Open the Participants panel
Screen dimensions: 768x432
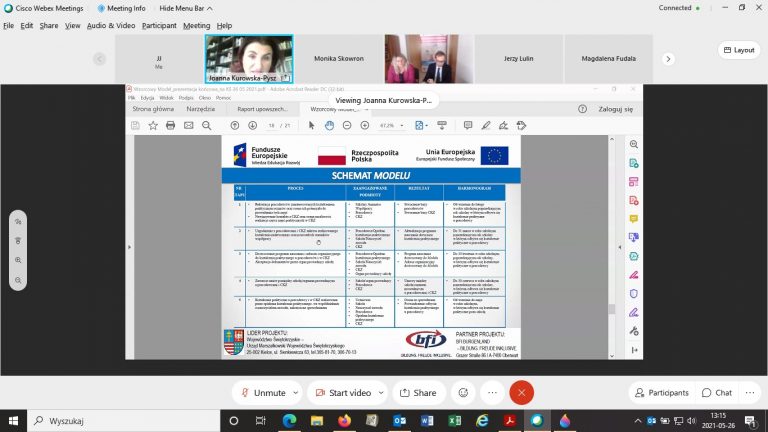662,393
